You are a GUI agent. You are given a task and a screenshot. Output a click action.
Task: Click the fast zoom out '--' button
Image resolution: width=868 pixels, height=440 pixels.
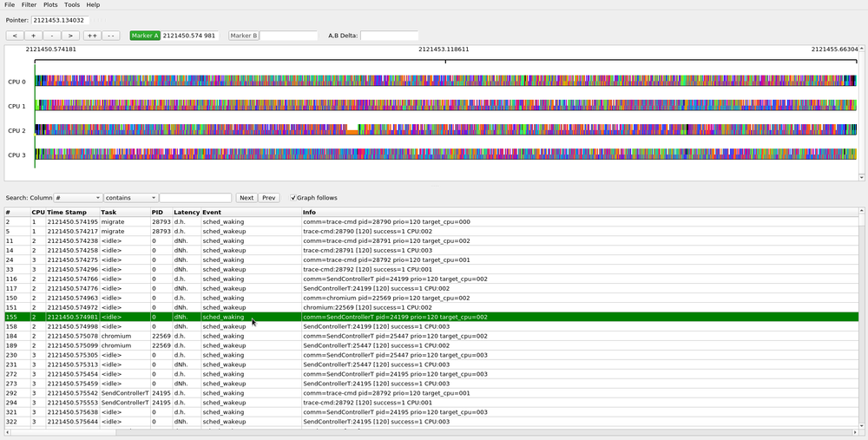click(111, 36)
